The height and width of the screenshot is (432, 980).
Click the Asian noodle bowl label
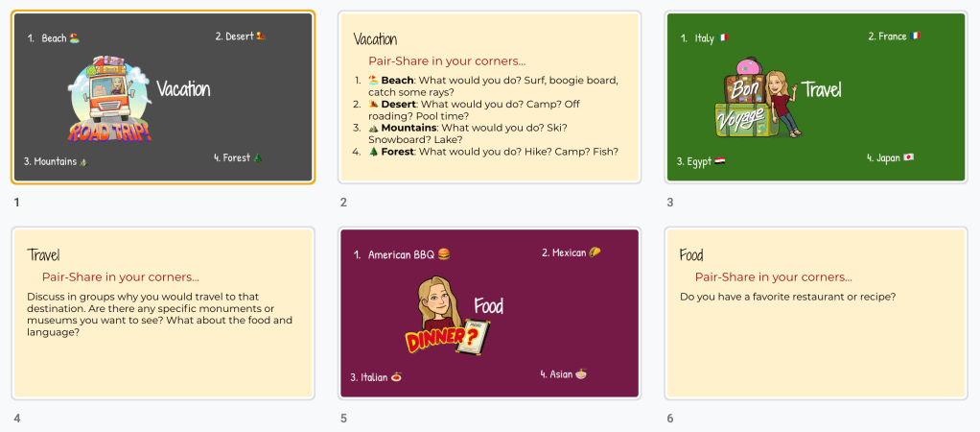pyautogui.click(x=568, y=374)
